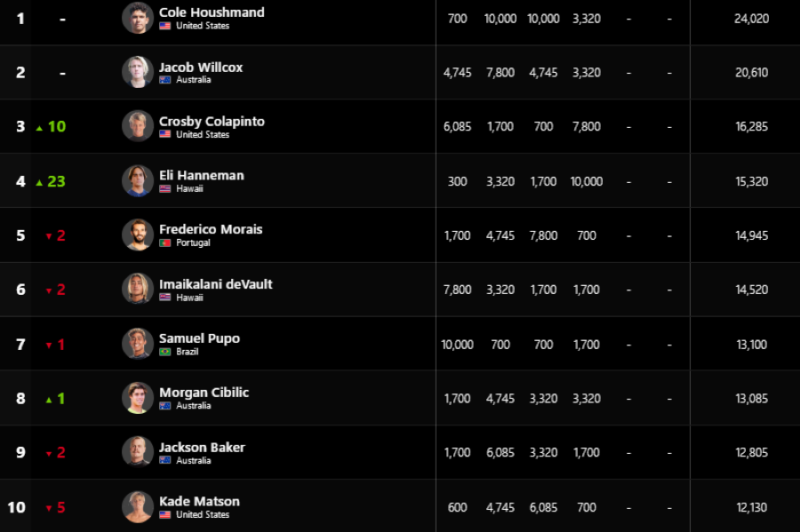
Task: Click Eli Hanneman's 10,000 event result
Action: tap(587, 181)
